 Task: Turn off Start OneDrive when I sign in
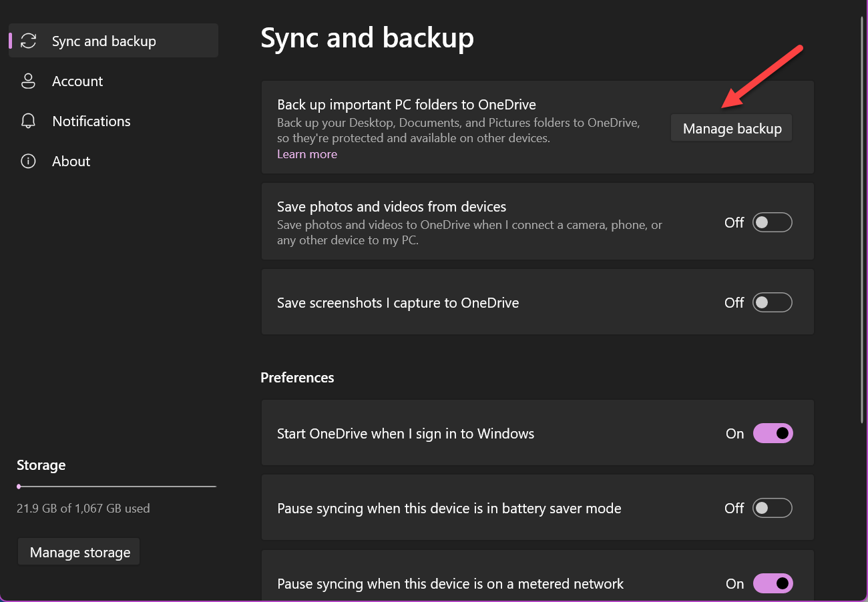click(x=773, y=433)
